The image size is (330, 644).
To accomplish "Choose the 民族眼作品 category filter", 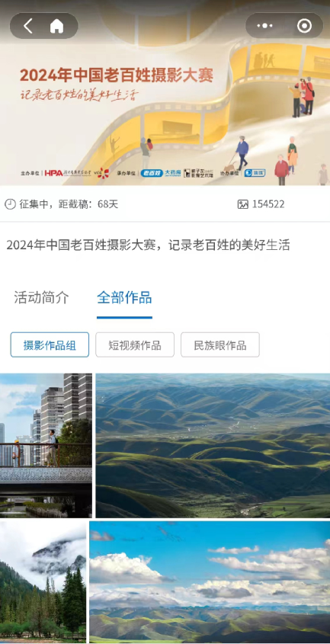I will [220, 345].
